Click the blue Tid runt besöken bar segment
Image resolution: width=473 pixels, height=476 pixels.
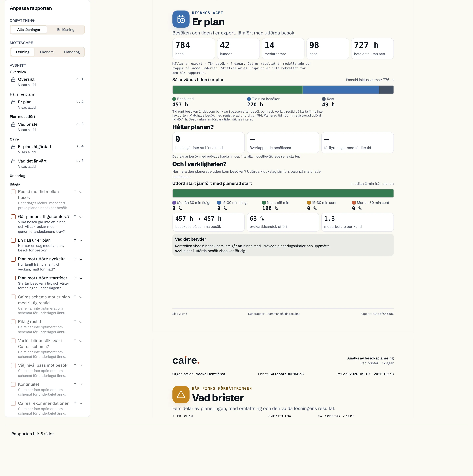coord(341,89)
